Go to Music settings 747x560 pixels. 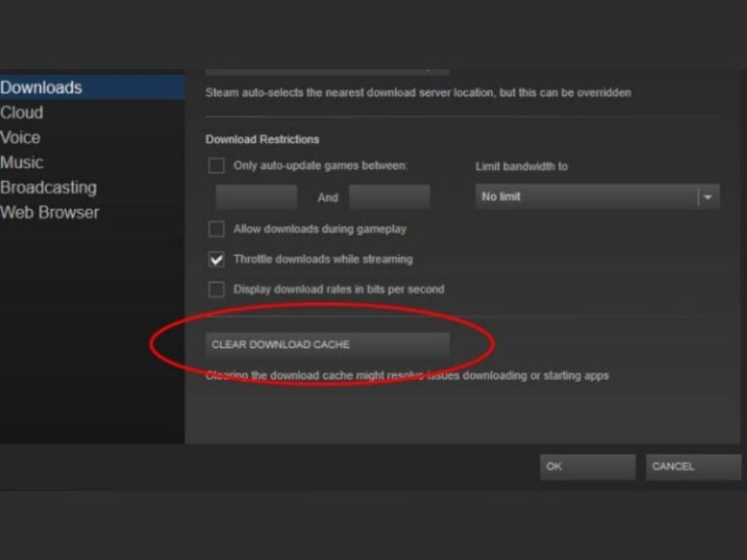[22, 162]
